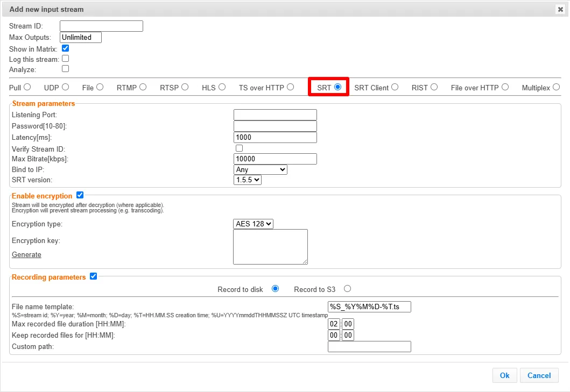The height and width of the screenshot is (392, 570).
Task: Click the File name template field
Action: (369, 307)
